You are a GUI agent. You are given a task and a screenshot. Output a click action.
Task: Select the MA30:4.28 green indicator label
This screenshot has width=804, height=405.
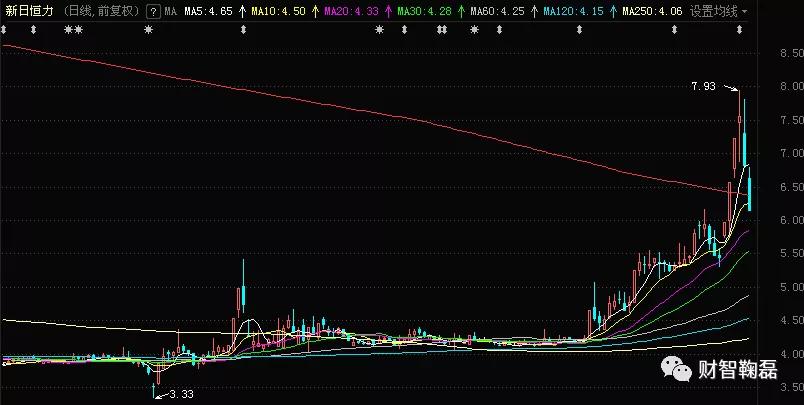pyautogui.click(x=425, y=11)
